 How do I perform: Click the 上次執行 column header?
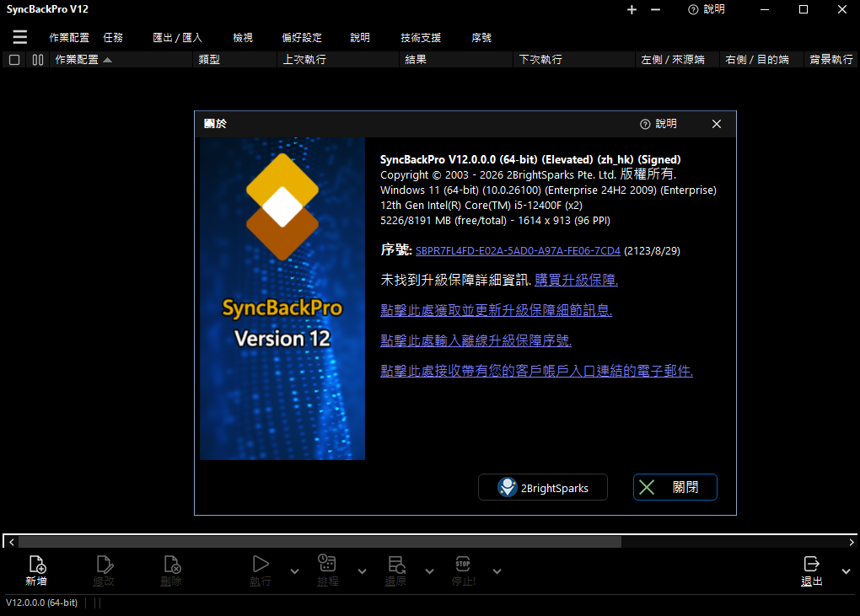pyautogui.click(x=338, y=60)
